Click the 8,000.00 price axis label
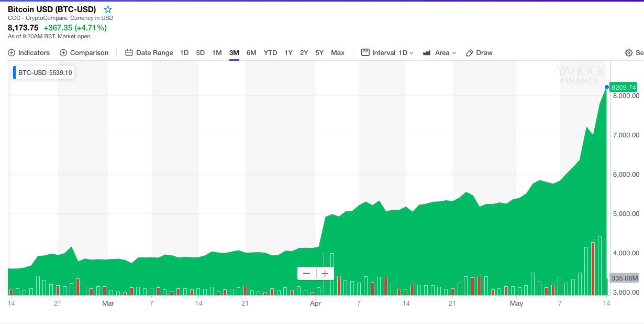 [x=625, y=96]
